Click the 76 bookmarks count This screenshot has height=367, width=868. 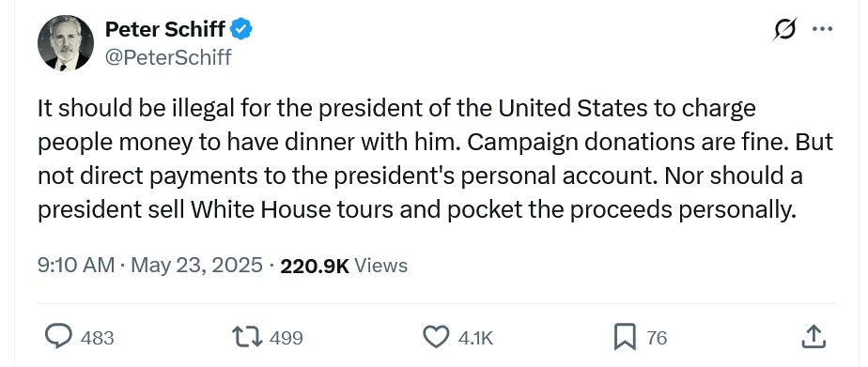(657, 338)
